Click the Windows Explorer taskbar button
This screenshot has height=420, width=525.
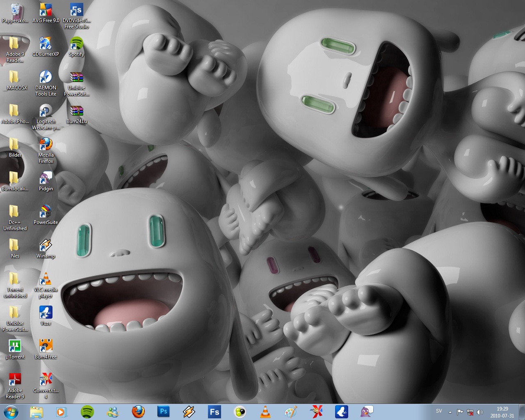coord(36,411)
